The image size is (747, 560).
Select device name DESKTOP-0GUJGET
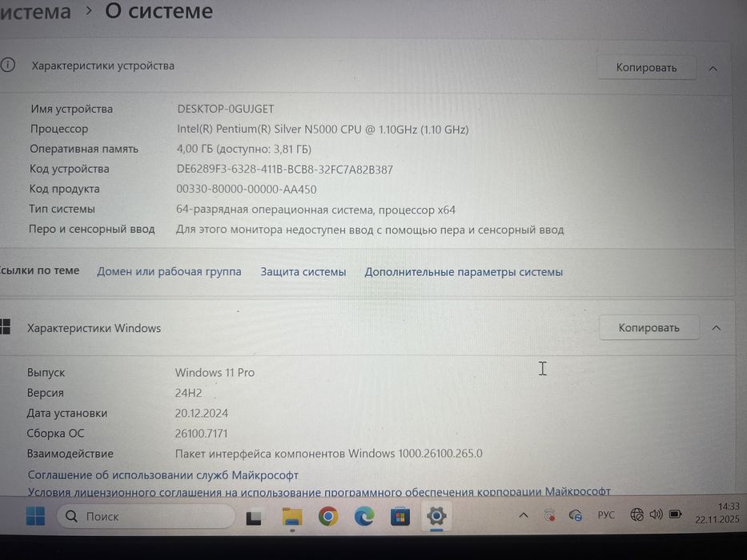click(226, 109)
